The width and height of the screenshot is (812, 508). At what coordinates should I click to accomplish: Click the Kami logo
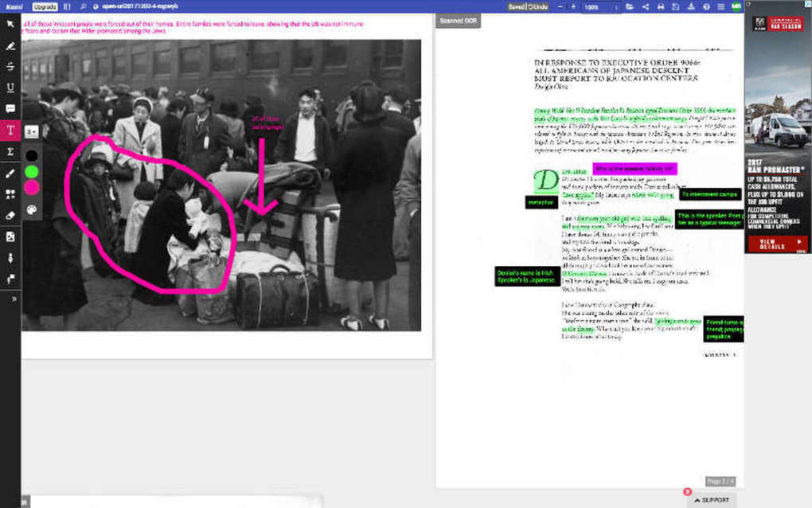(x=14, y=6)
